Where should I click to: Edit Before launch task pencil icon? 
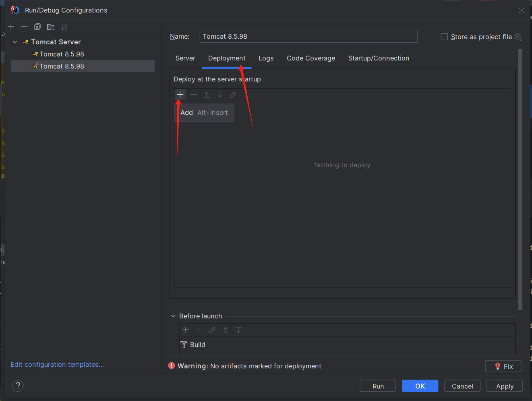pyautogui.click(x=212, y=330)
